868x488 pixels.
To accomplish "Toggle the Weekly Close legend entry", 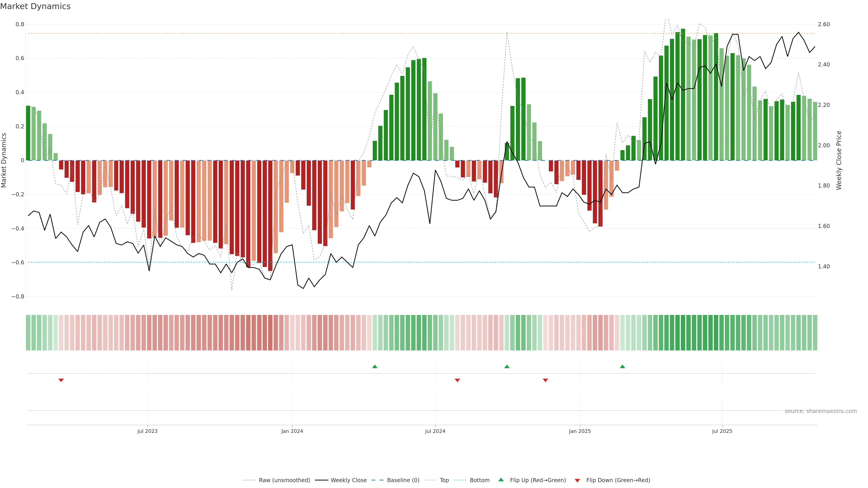I will point(348,480).
